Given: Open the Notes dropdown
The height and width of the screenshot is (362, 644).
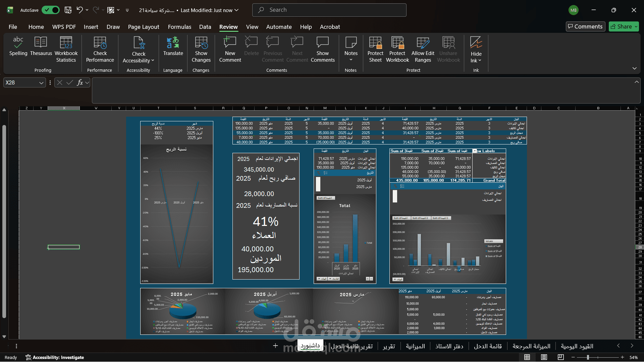Looking at the screenshot, I should (x=351, y=60).
